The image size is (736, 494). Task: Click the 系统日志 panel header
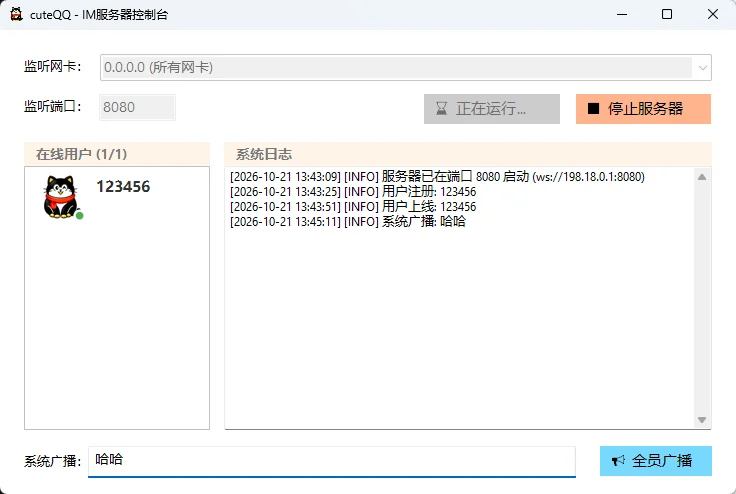(468, 154)
